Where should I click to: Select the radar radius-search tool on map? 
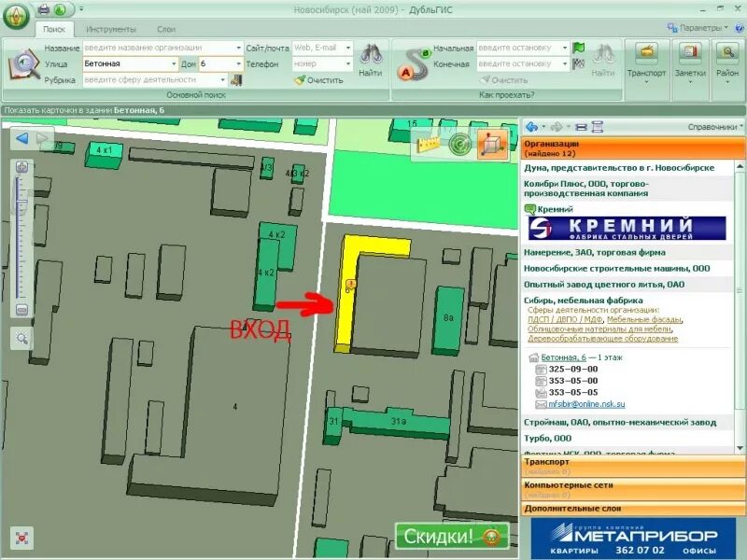click(x=459, y=144)
